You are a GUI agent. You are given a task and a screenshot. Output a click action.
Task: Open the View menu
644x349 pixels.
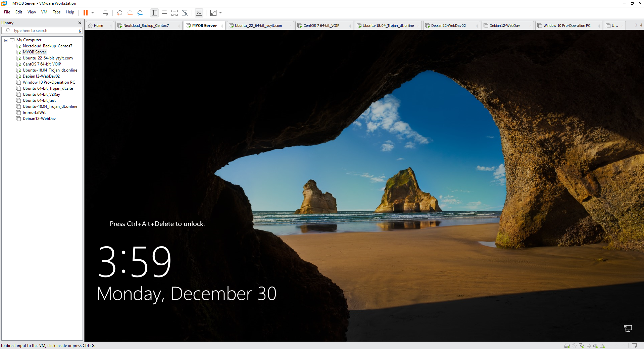(x=32, y=12)
